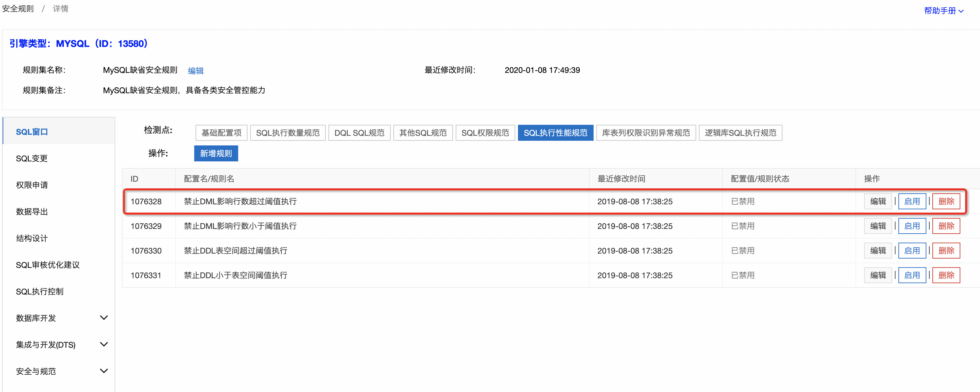Image resolution: width=980 pixels, height=392 pixels.
Task: Edit rule 禁止DDL表空间超过阈值执行
Action: (x=878, y=251)
